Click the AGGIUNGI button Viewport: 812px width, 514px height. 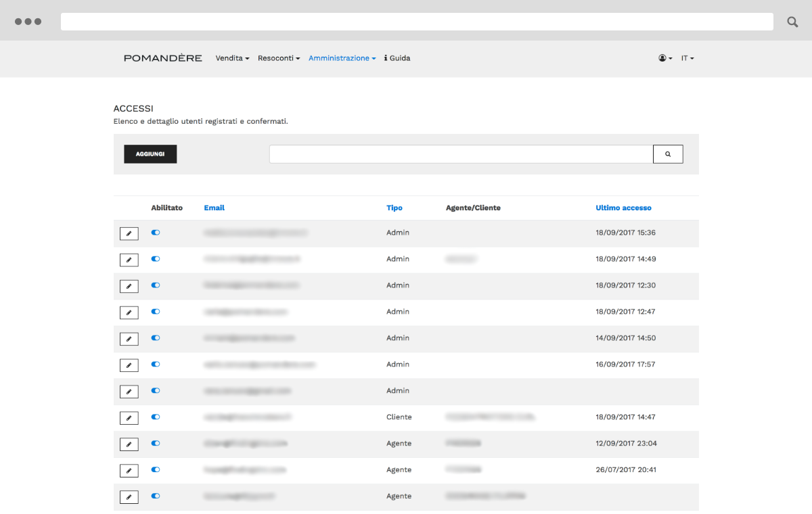tap(150, 154)
